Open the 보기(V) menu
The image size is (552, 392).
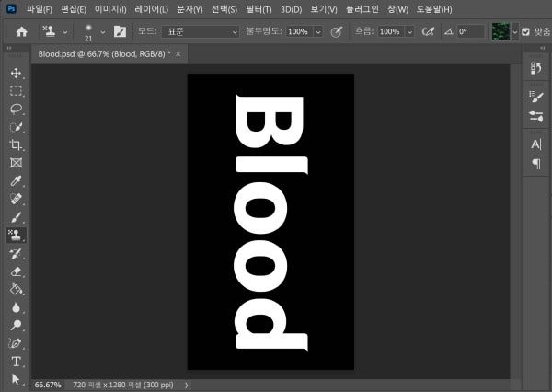(x=324, y=9)
